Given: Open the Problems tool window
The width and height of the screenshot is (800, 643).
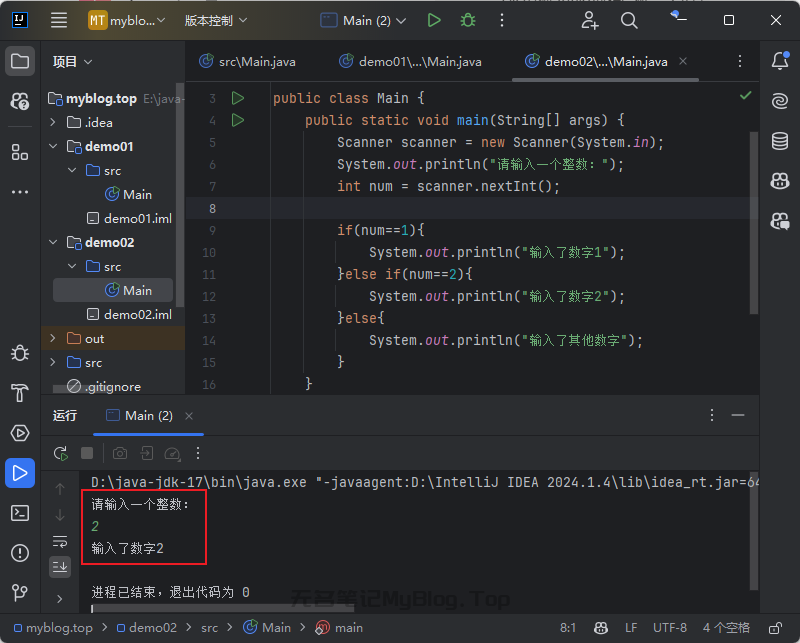Looking at the screenshot, I should pos(20,553).
